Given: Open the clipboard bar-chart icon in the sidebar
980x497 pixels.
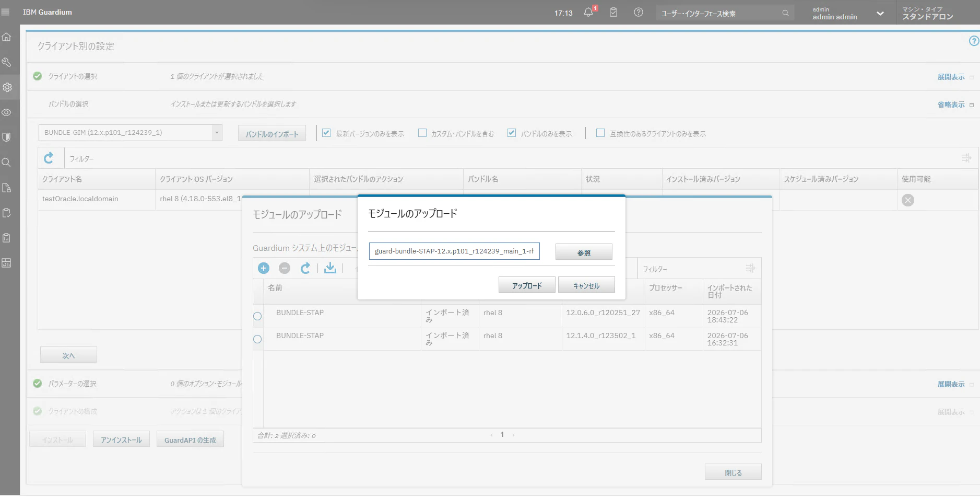Looking at the screenshot, I should pos(7,238).
